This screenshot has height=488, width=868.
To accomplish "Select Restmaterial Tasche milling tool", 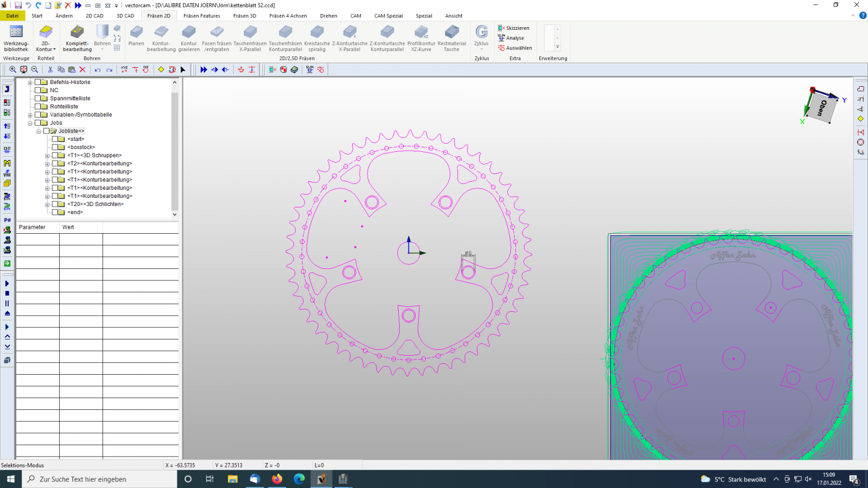I will click(451, 38).
